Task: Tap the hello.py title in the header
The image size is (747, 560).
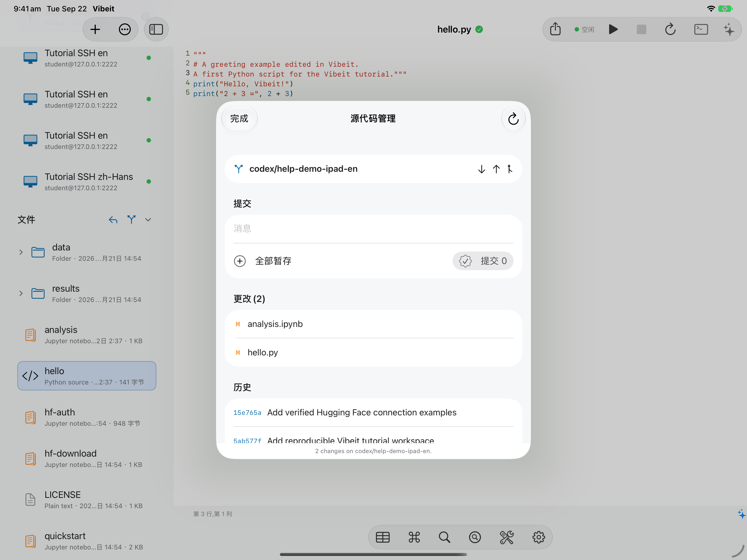Action: (x=454, y=29)
